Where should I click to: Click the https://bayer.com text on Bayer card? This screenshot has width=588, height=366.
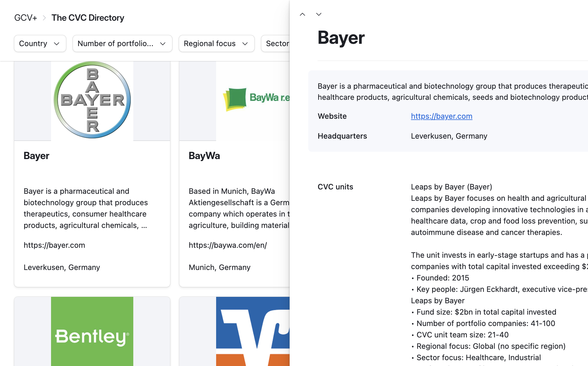point(54,245)
